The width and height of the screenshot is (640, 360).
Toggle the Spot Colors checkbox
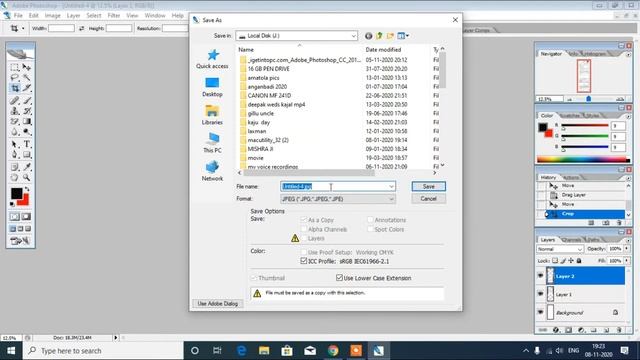point(370,229)
